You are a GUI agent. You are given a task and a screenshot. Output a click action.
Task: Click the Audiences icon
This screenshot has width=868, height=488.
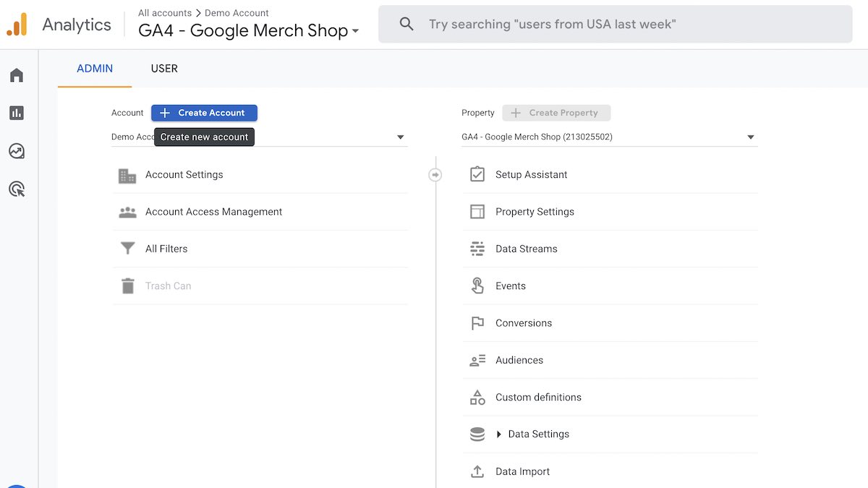pyautogui.click(x=477, y=360)
